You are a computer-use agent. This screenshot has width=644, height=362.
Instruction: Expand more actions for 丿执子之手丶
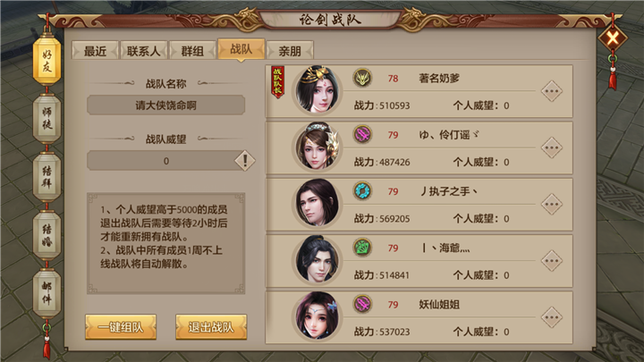coord(551,205)
